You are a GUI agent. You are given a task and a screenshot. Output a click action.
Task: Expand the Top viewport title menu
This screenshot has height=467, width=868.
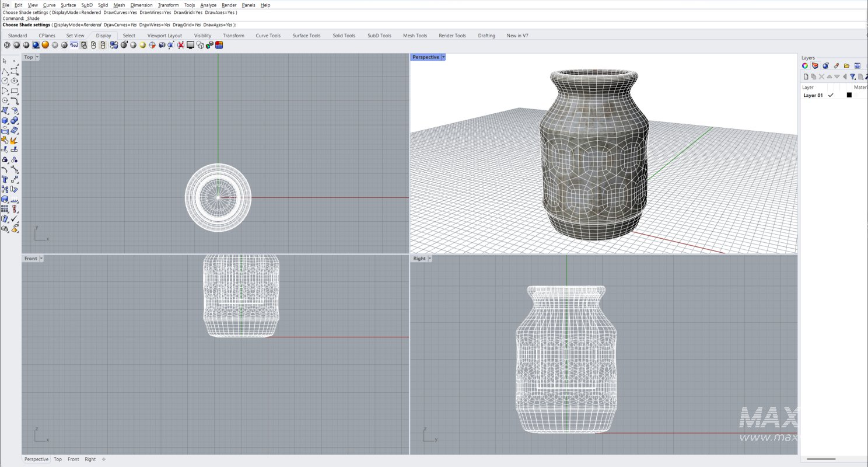pos(36,57)
